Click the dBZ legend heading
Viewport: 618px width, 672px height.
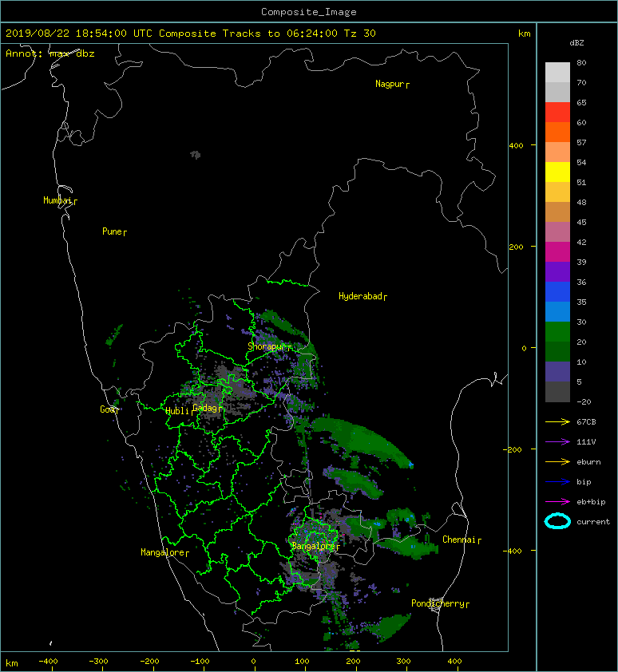(x=576, y=43)
